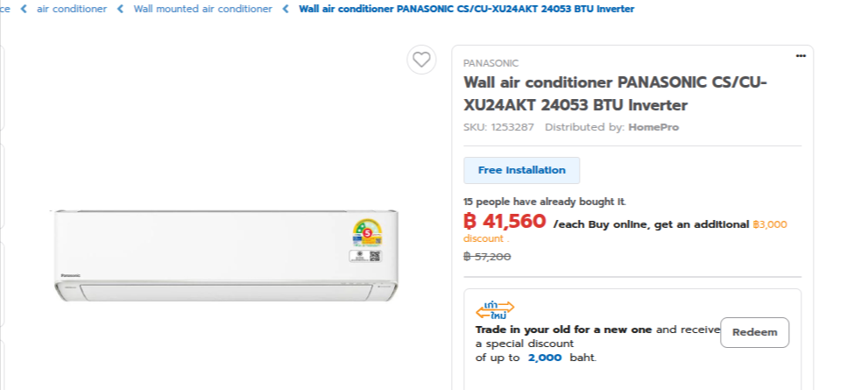Image resolution: width=868 pixels, height=390 pixels.
Task: Open the three-dot more options menu
Action: tap(801, 56)
